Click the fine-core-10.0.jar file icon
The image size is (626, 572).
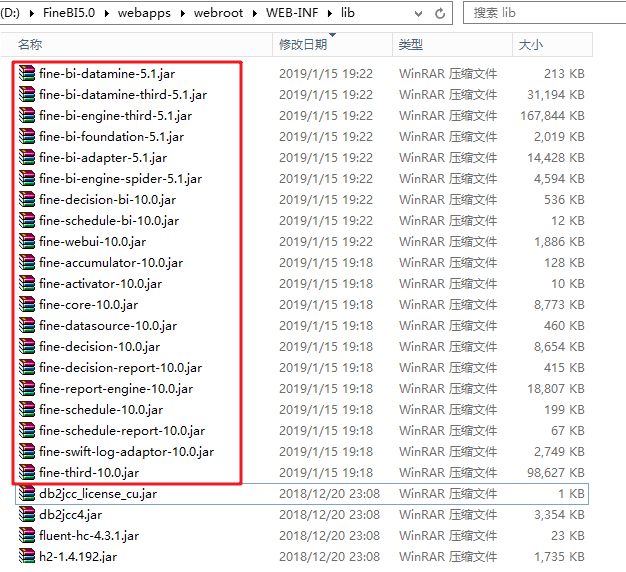(x=27, y=305)
